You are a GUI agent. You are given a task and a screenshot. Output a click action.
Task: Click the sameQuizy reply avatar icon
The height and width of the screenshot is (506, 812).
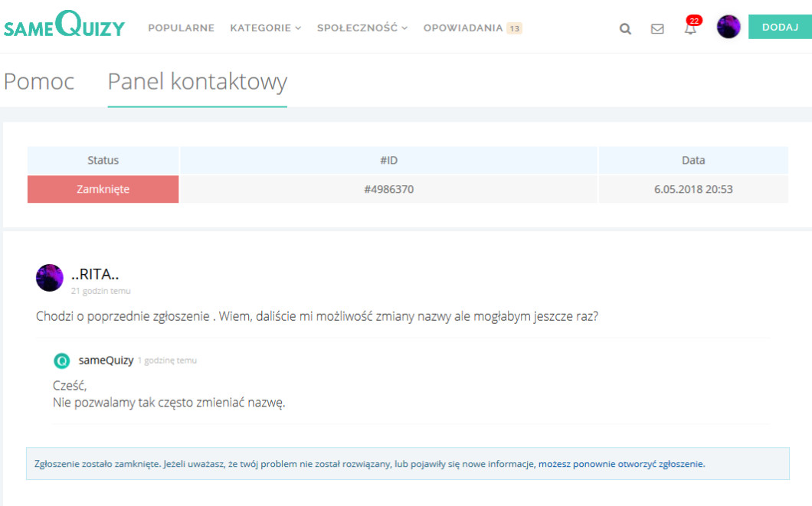tap(62, 361)
